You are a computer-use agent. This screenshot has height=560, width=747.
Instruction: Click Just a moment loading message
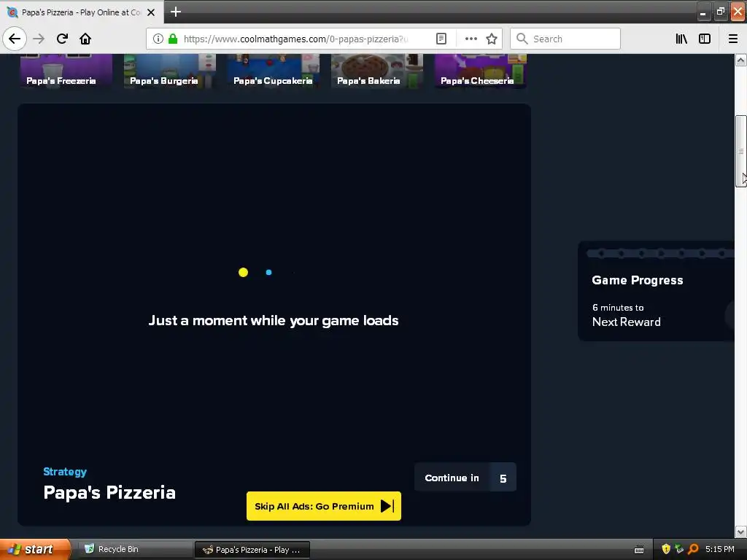point(274,321)
